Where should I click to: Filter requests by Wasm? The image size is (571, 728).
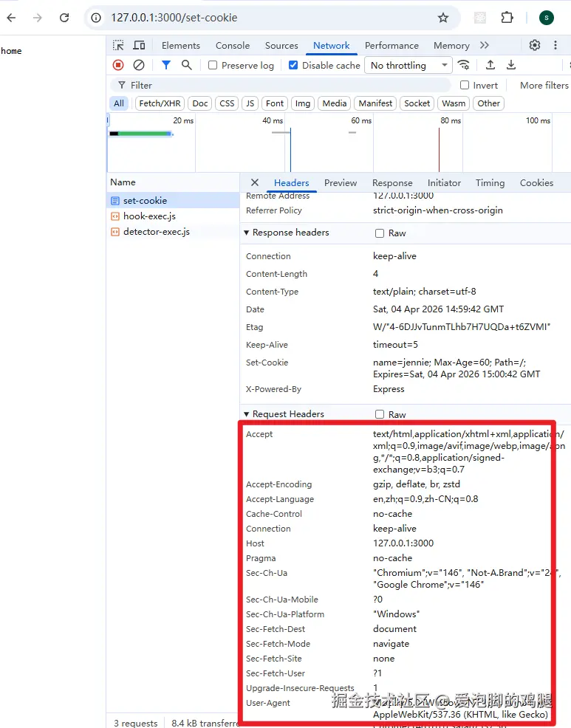click(x=454, y=103)
